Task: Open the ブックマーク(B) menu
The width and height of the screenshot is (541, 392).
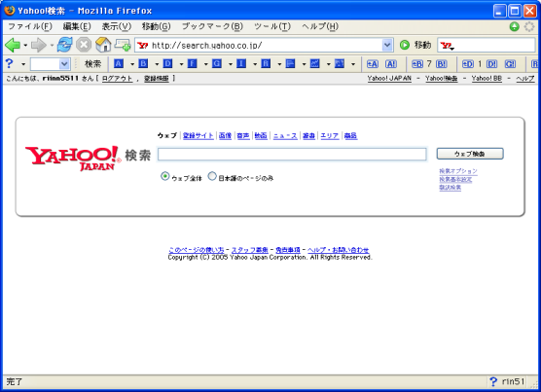Action: tap(212, 26)
